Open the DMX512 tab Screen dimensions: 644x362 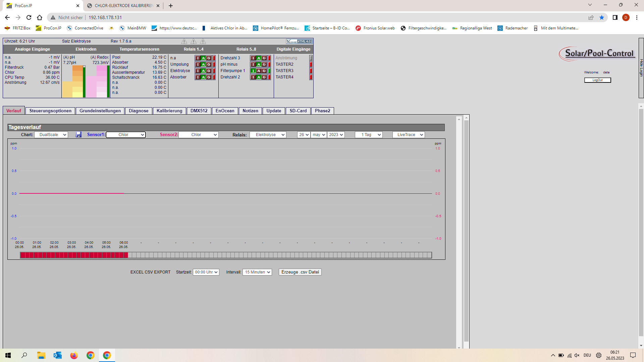click(199, 111)
